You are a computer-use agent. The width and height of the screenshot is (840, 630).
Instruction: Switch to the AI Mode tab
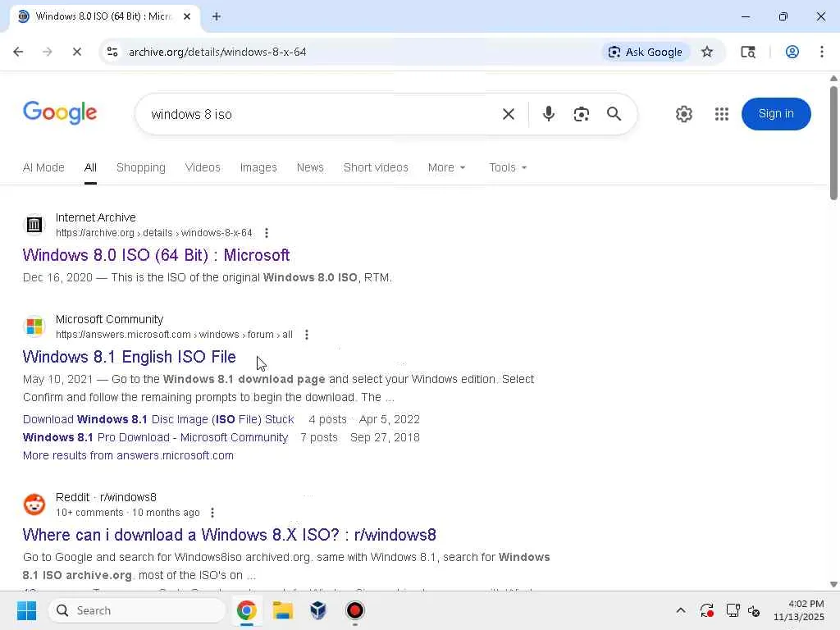click(43, 167)
